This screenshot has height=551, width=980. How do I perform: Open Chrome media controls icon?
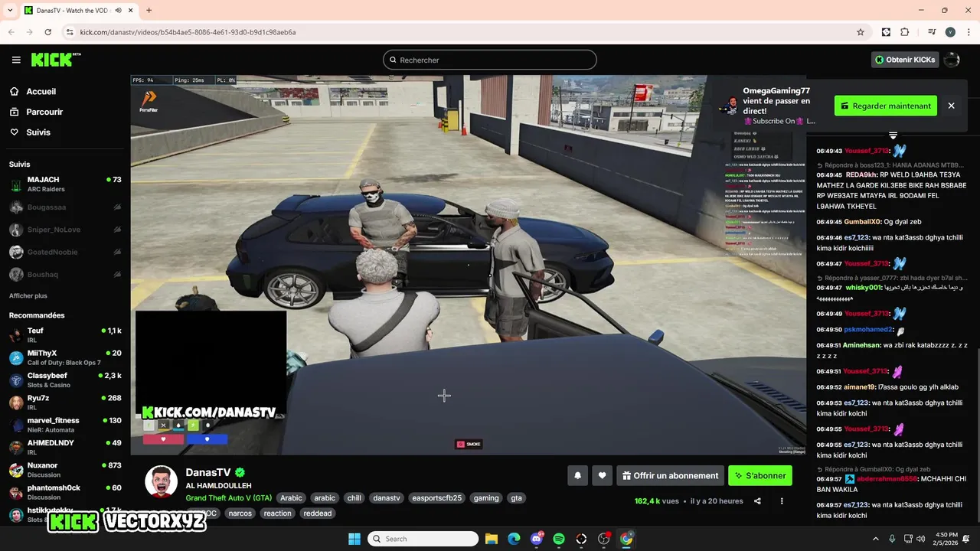click(x=932, y=32)
